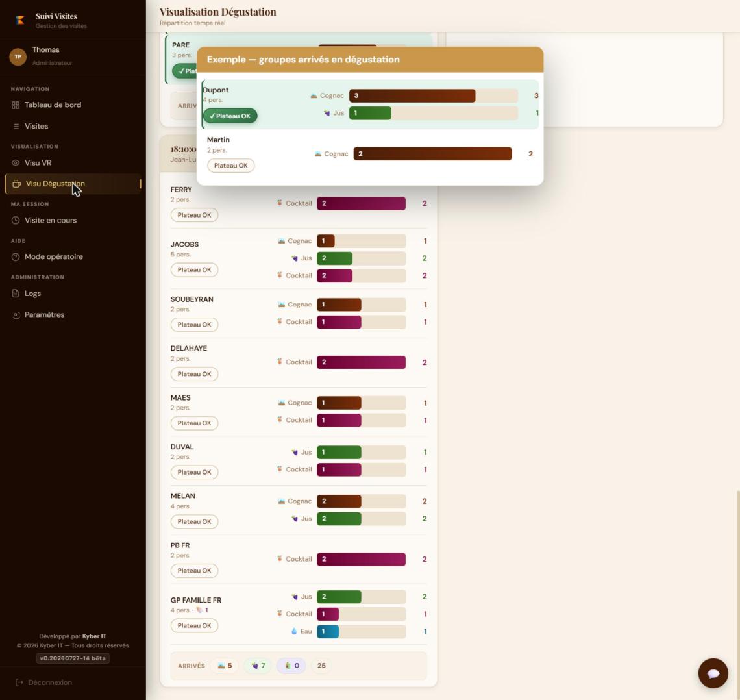The height and width of the screenshot is (700, 740).
Task: Click the Mode opératoire help icon
Action: point(16,256)
